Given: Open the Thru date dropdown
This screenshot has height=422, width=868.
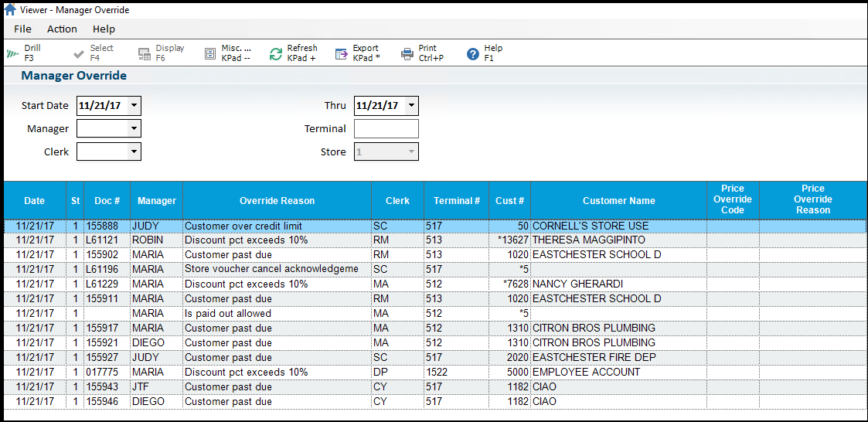Looking at the screenshot, I should (411, 106).
